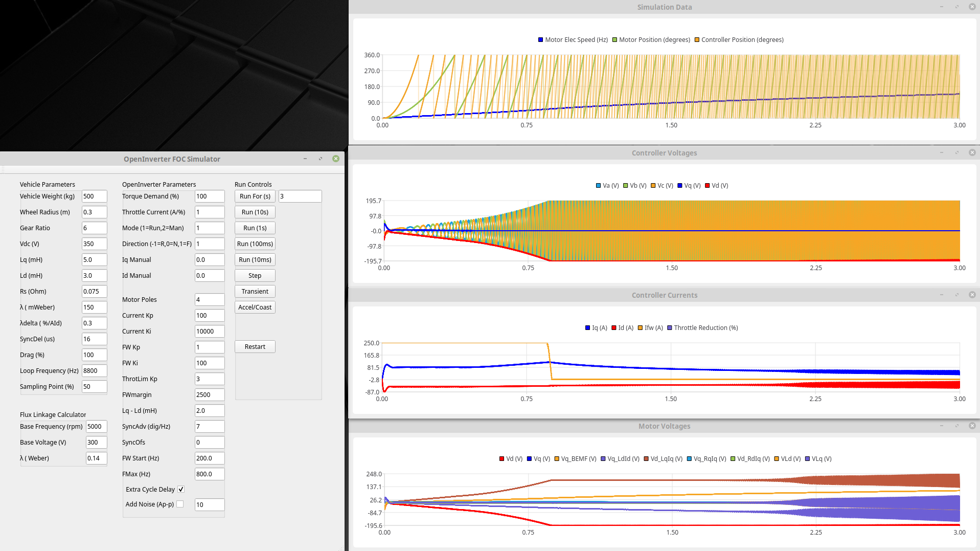Maximize the Controller Voltages window

pyautogui.click(x=956, y=152)
